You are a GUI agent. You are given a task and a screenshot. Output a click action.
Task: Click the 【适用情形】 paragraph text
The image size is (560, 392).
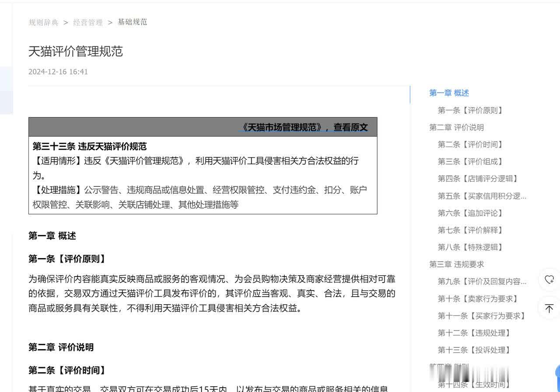pos(196,168)
